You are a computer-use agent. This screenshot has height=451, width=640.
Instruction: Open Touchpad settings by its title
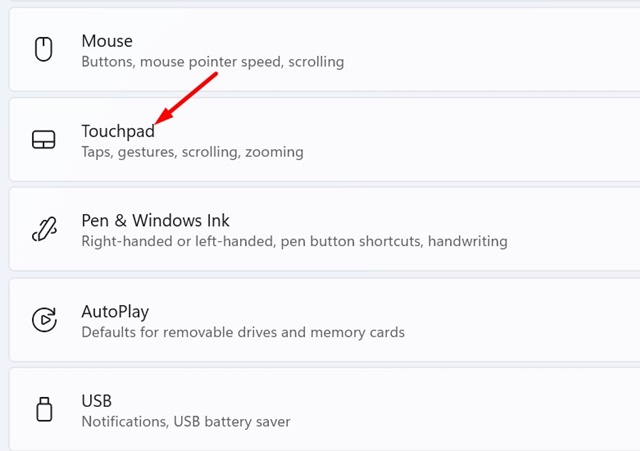click(118, 131)
